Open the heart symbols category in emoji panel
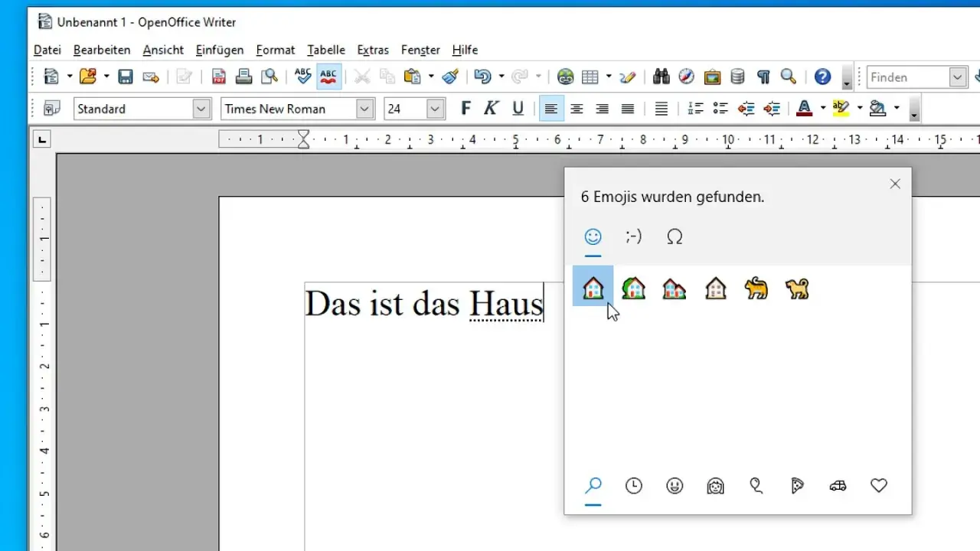Screen dimensions: 980x551 point(879,485)
